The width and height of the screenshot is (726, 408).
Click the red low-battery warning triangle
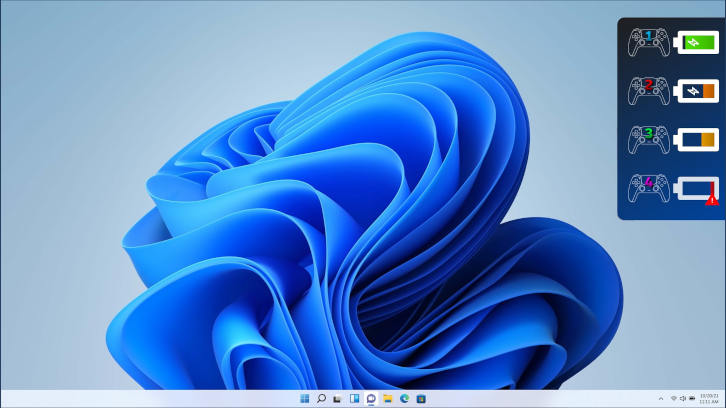tap(711, 200)
